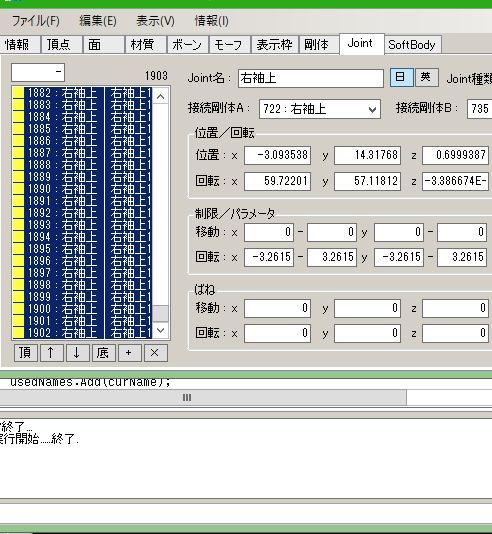492x534 pixels.
Task: Open the 編集(E) menu
Action: [98, 21]
